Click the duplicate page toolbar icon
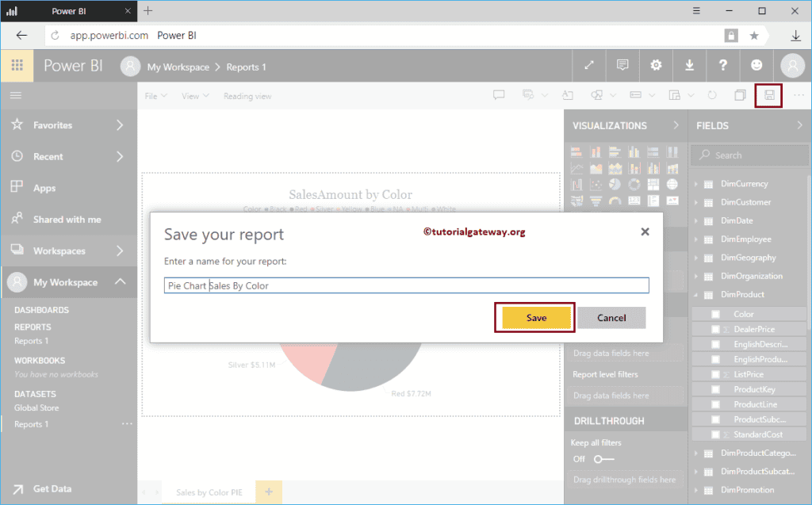 click(741, 95)
